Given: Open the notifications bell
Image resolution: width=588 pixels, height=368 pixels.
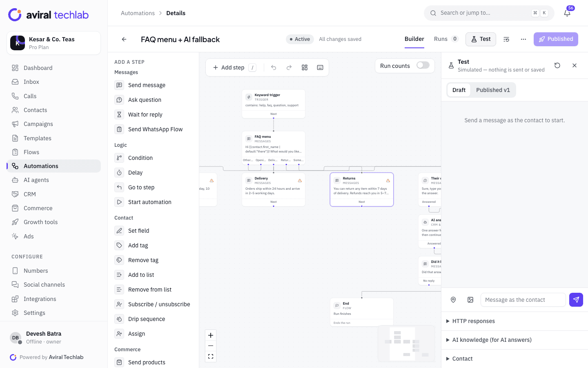Looking at the screenshot, I should coord(567,13).
